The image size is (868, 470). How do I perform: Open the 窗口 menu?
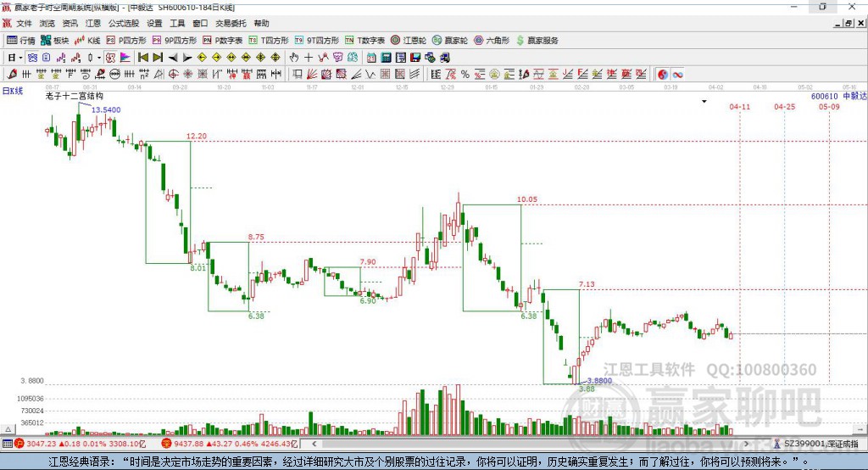200,23
